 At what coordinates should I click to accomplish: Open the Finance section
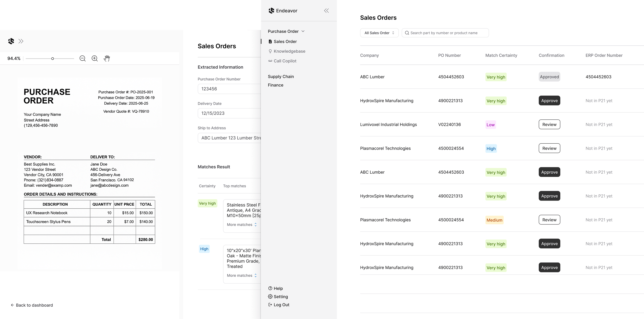(x=275, y=85)
